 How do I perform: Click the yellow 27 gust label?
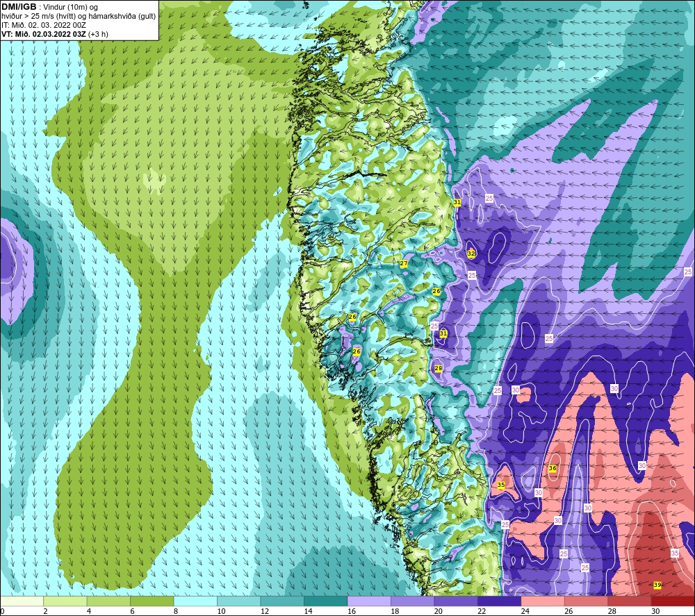pos(403,263)
